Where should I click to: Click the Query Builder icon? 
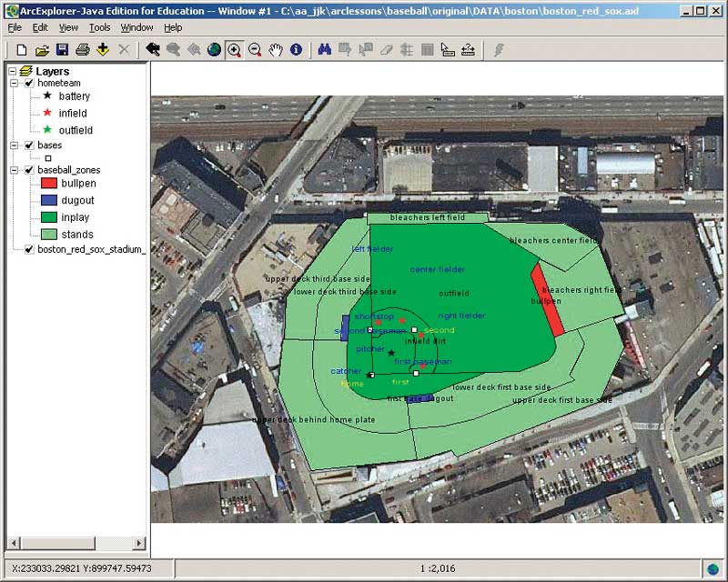(345, 49)
